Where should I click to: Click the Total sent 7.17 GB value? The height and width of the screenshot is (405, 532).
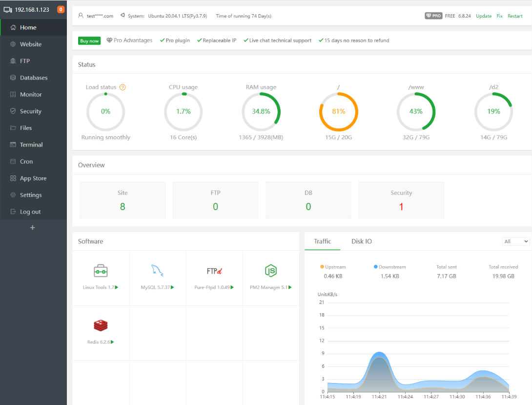[447, 277]
